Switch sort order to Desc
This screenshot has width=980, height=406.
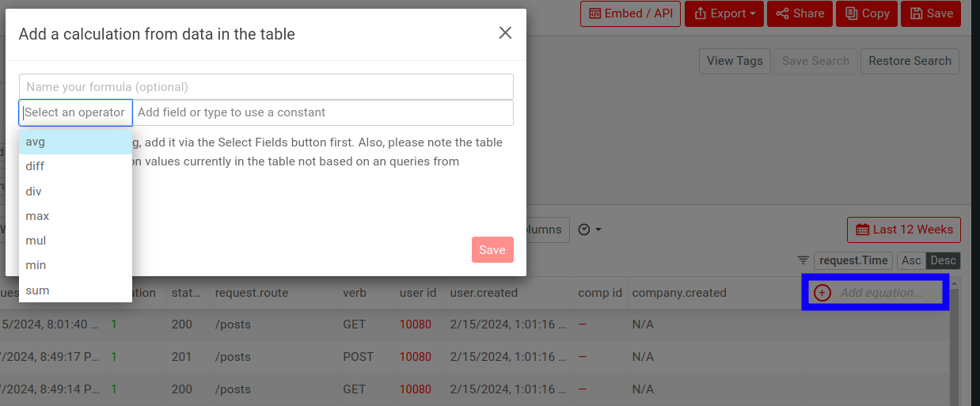pyautogui.click(x=943, y=260)
